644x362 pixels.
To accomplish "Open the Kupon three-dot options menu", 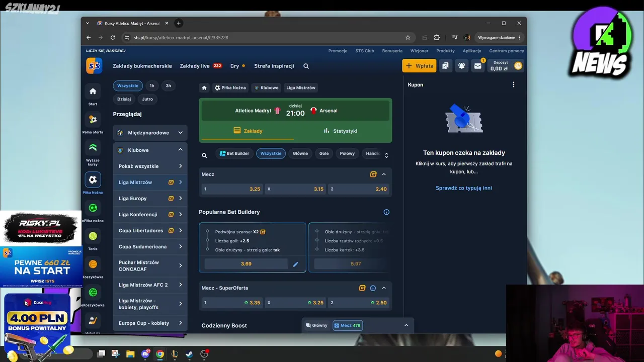I will [x=513, y=84].
